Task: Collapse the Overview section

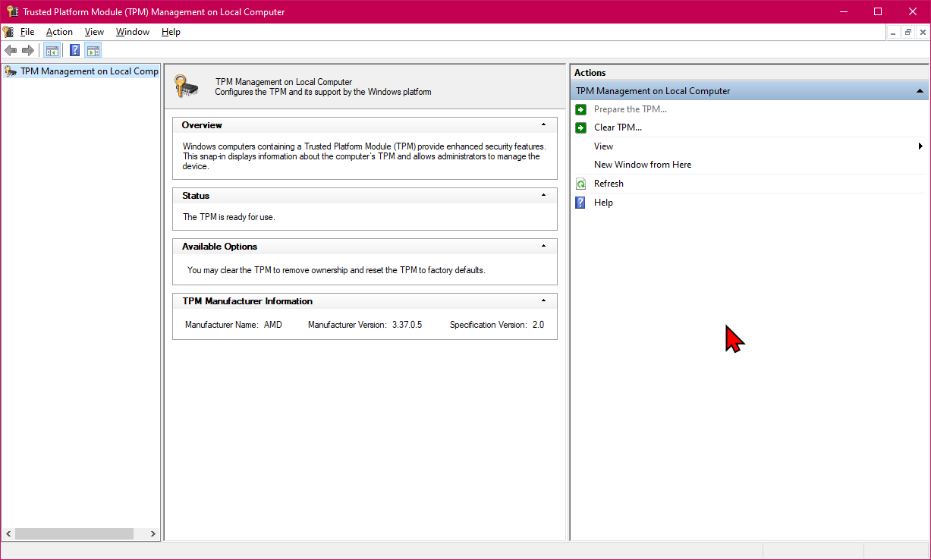Action: click(x=543, y=124)
